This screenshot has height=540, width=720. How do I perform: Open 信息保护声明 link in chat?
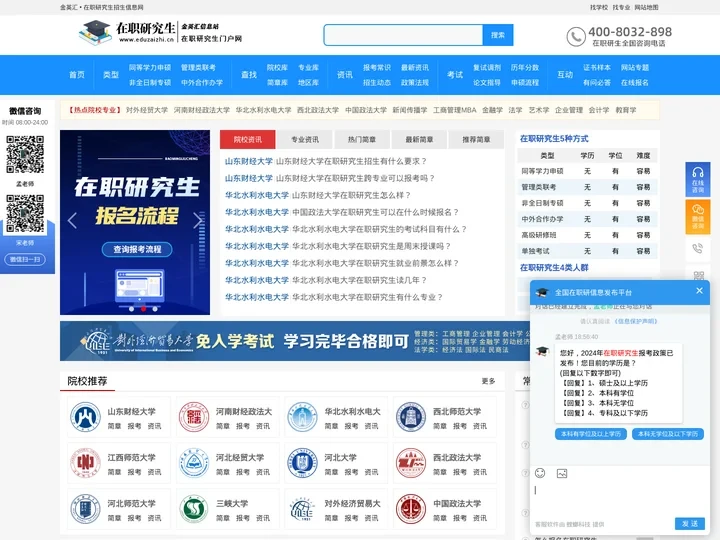pyautogui.click(x=636, y=321)
